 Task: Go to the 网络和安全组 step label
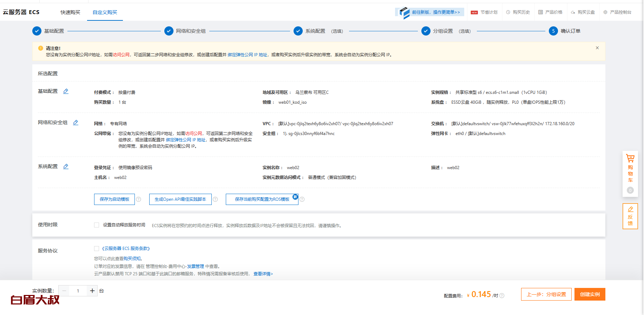click(x=191, y=31)
